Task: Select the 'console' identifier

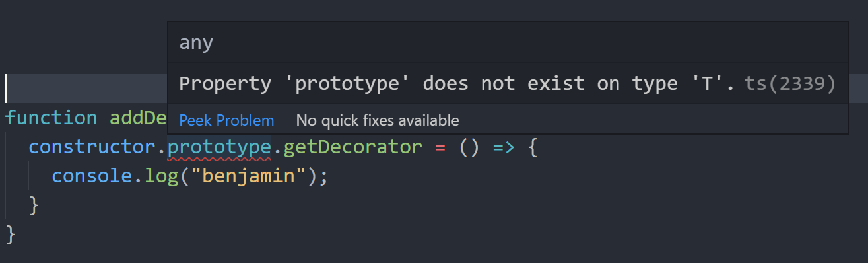Action: pyautogui.click(x=92, y=176)
